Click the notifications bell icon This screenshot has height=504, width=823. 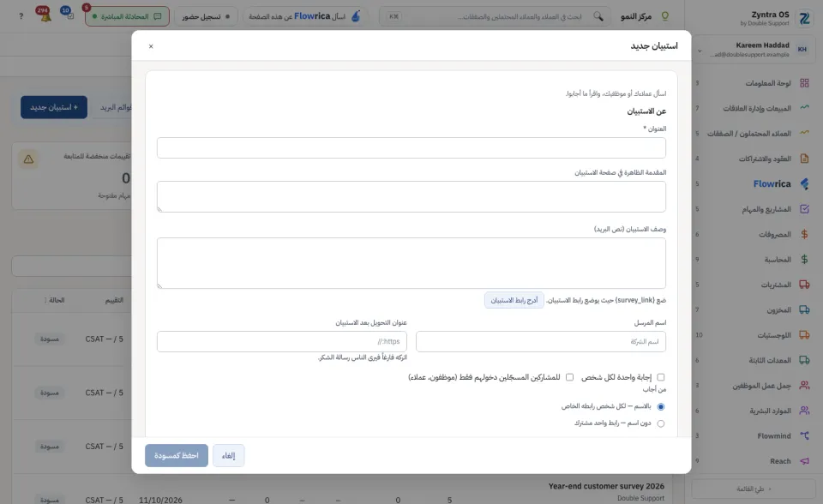pos(45,16)
